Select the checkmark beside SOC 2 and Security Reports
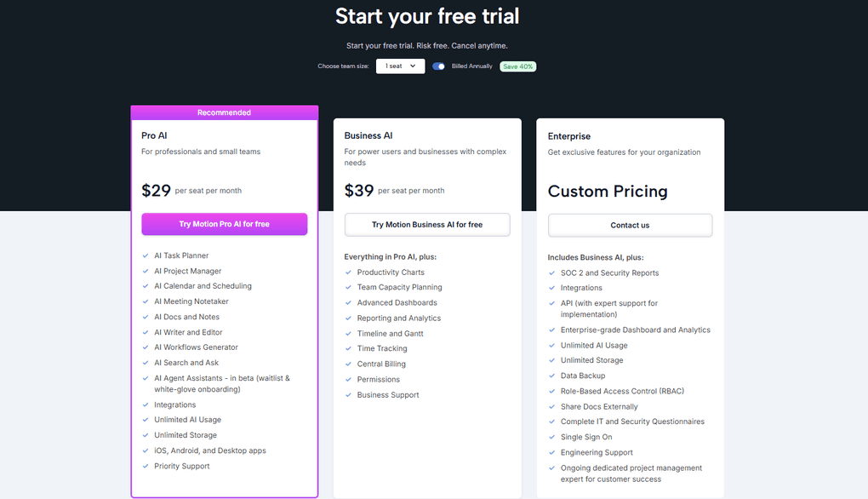Image resolution: width=868 pixels, height=499 pixels. pos(551,272)
